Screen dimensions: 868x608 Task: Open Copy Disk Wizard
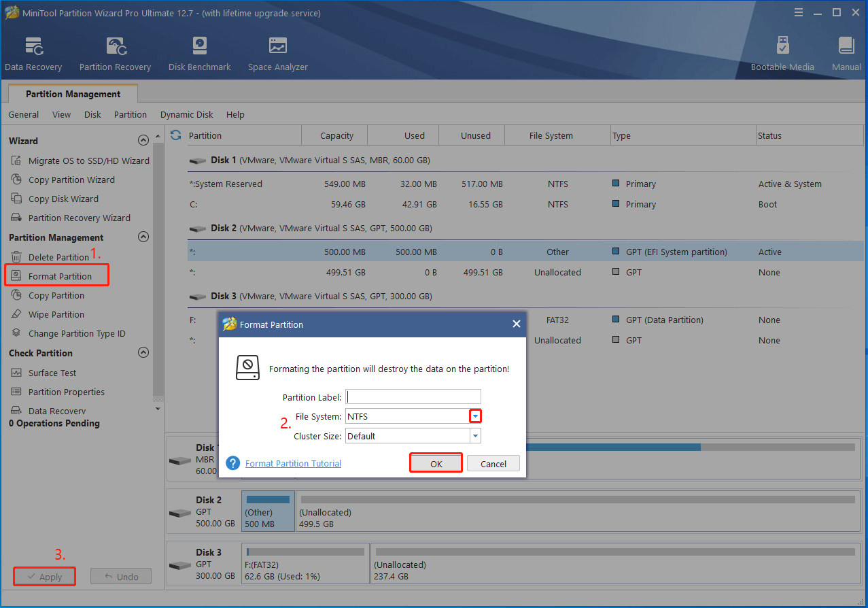tap(54, 199)
